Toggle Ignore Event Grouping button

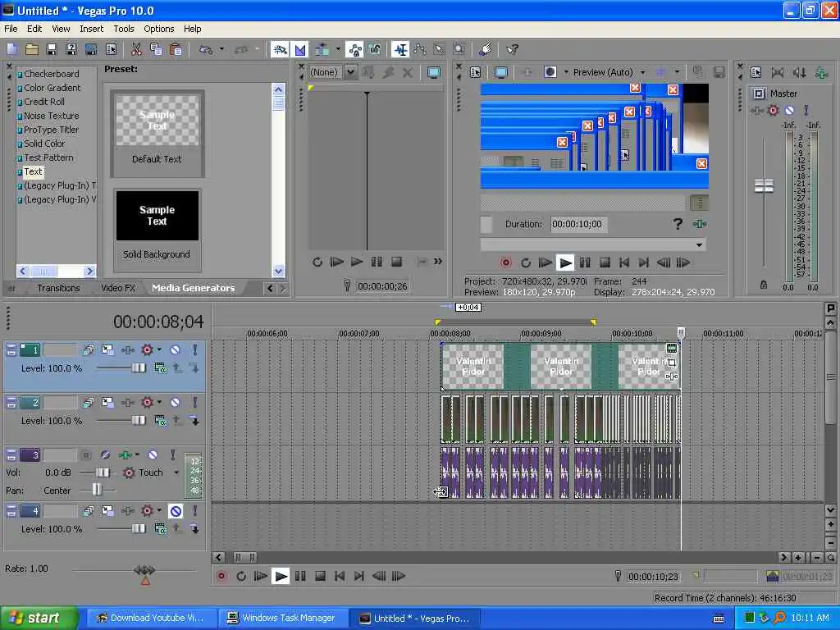tap(374, 50)
